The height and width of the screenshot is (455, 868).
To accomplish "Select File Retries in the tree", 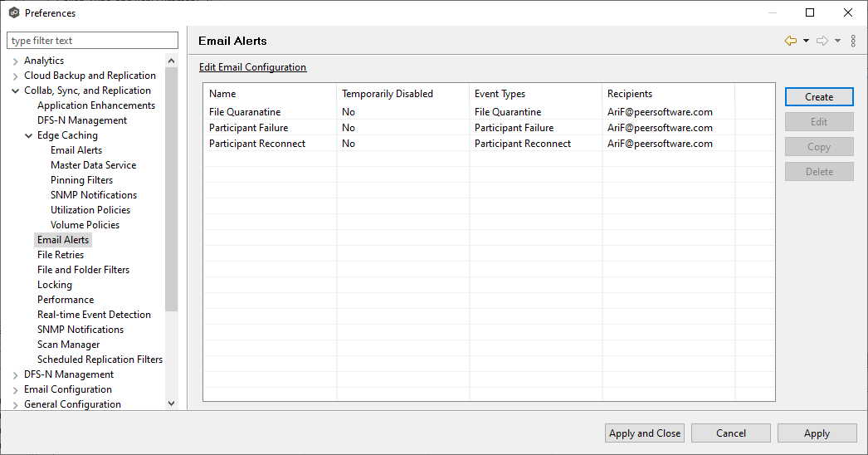I will tap(61, 255).
